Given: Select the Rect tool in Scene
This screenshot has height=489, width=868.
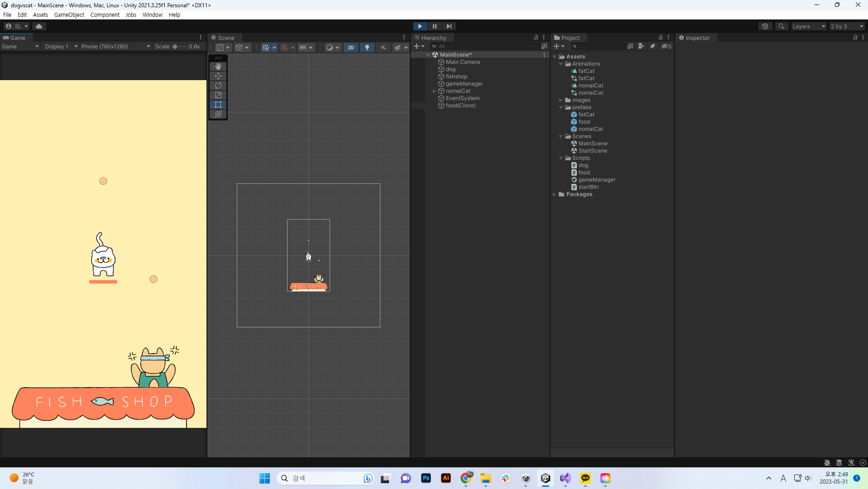Looking at the screenshot, I should click(218, 105).
